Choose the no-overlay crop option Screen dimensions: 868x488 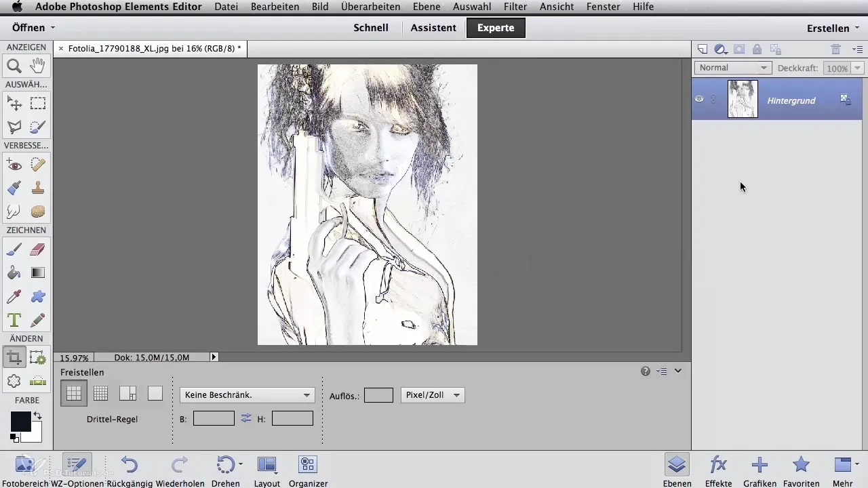pyautogui.click(x=155, y=393)
